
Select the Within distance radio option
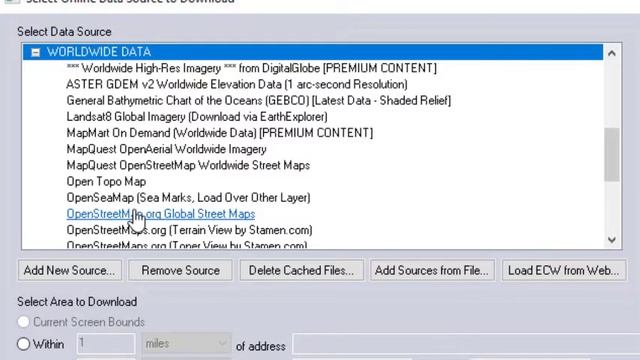(40, 344)
